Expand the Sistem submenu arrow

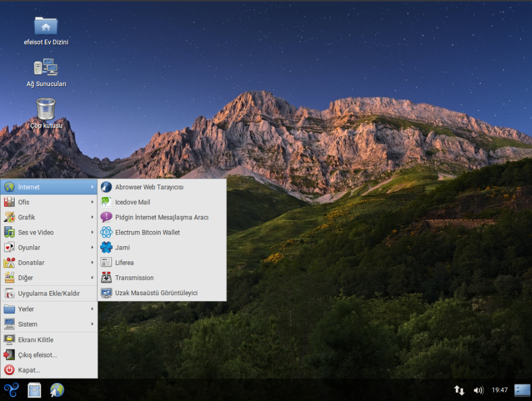92,324
